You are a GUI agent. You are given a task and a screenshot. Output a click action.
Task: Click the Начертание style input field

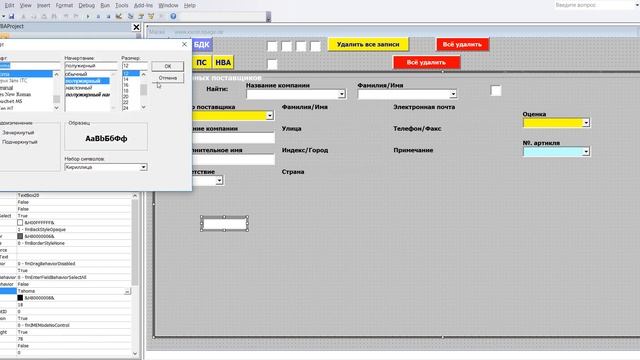click(x=91, y=66)
